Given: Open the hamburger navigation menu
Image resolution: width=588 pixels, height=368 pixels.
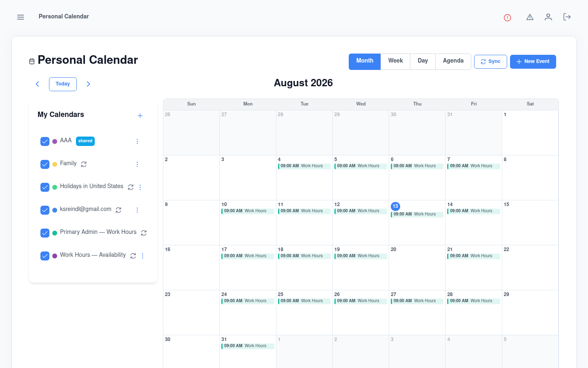Looking at the screenshot, I should click(20, 17).
